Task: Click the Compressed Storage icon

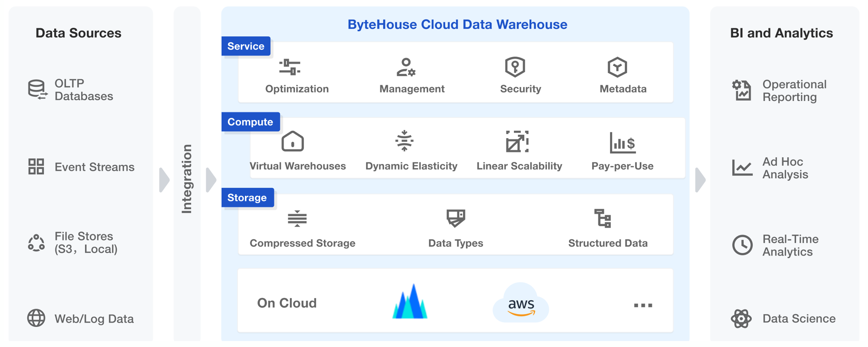Action: coord(297,219)
